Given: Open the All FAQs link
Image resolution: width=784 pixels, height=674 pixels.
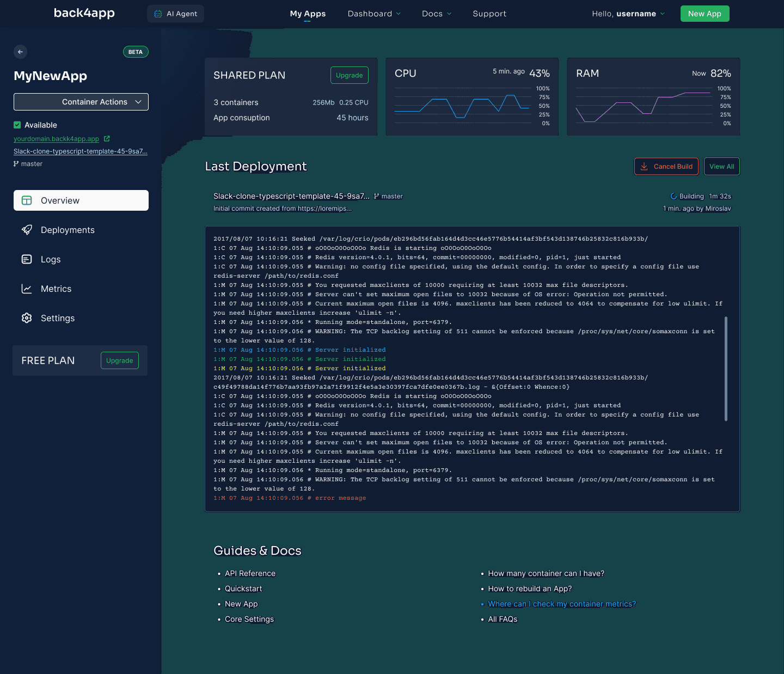Looking at the screenshot, I should (x=503, y=619).
